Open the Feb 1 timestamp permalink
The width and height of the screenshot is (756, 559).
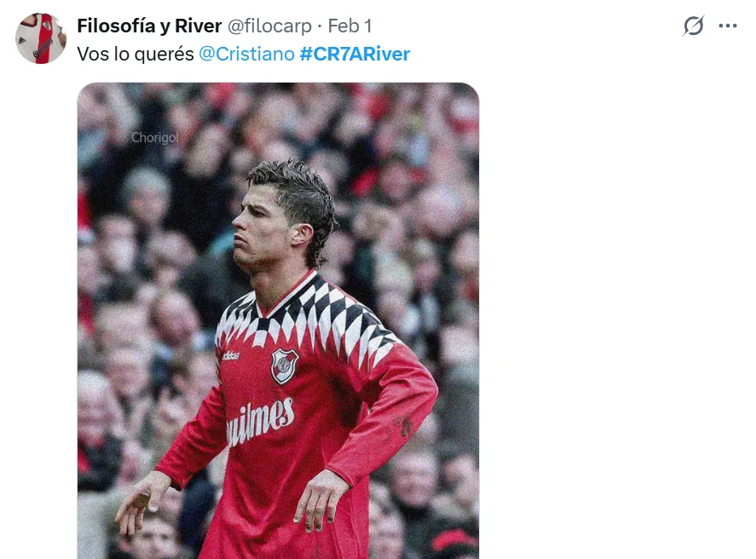350,26
